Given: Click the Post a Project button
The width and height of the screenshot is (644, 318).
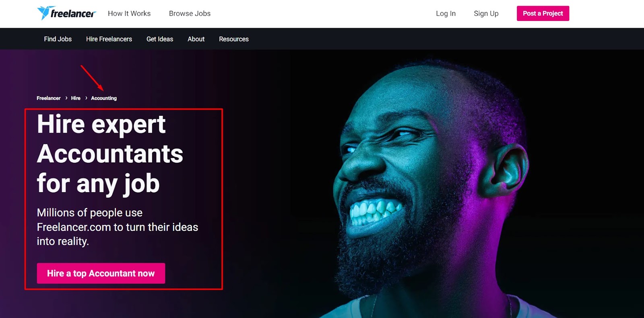Looking at the screenshot, I should pos(543,13).
